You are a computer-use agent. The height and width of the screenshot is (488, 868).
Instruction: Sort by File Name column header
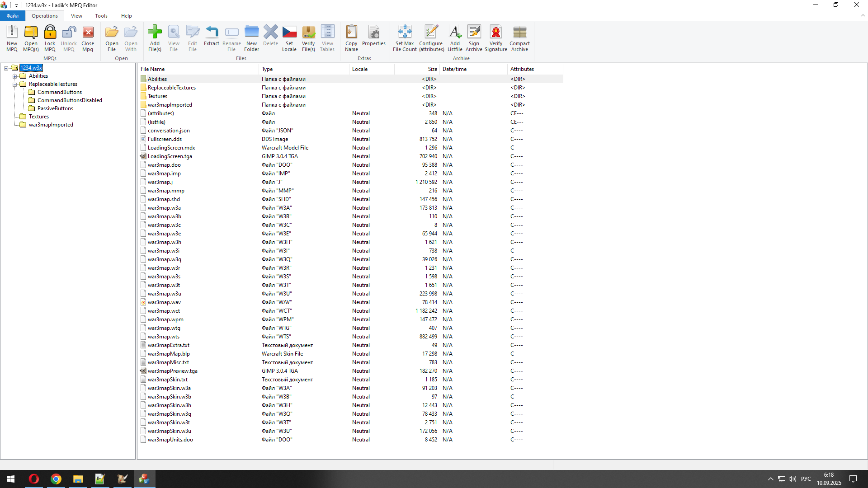coord(153,69)
